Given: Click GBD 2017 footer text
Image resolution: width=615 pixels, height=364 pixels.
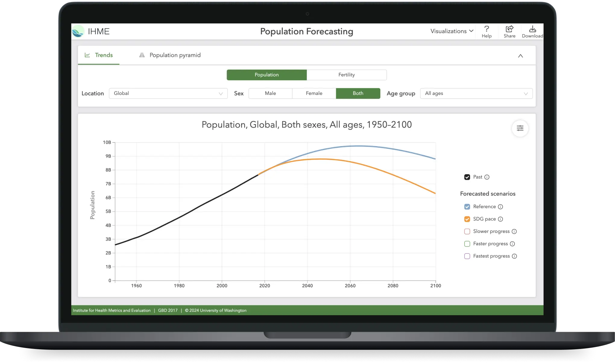Looking at the screenshot, I should tap(168, 310).
